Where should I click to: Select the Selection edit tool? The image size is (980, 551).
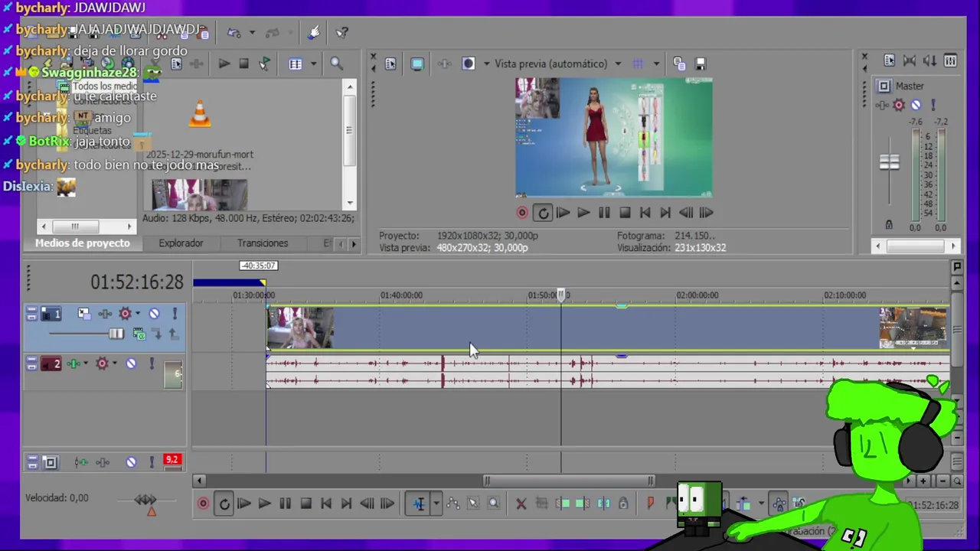coord(473,504)
